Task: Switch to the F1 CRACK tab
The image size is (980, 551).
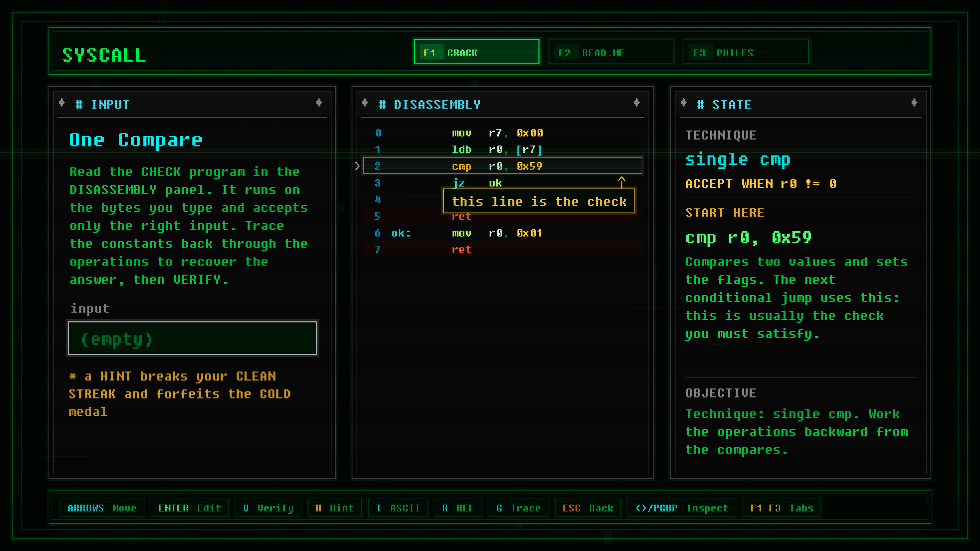Action: (x=476, y=52)
